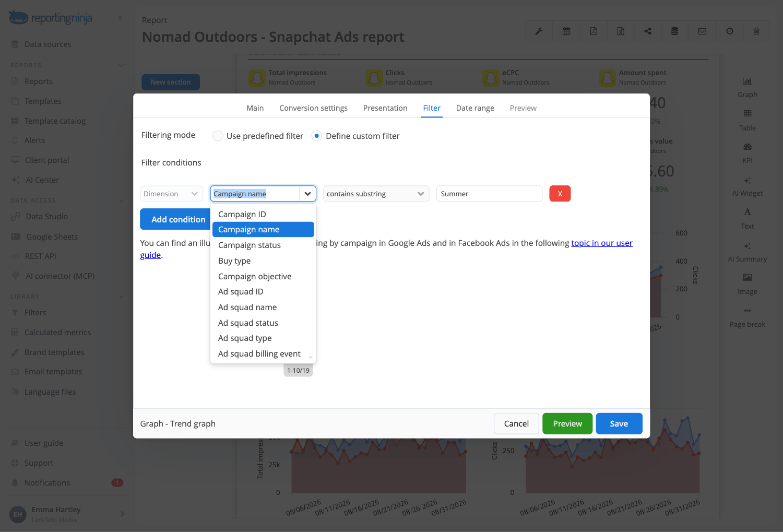Open Brand templates in the sidebar
The width and height of the screenshot is (783, 532).
click(x=54, y=352)
